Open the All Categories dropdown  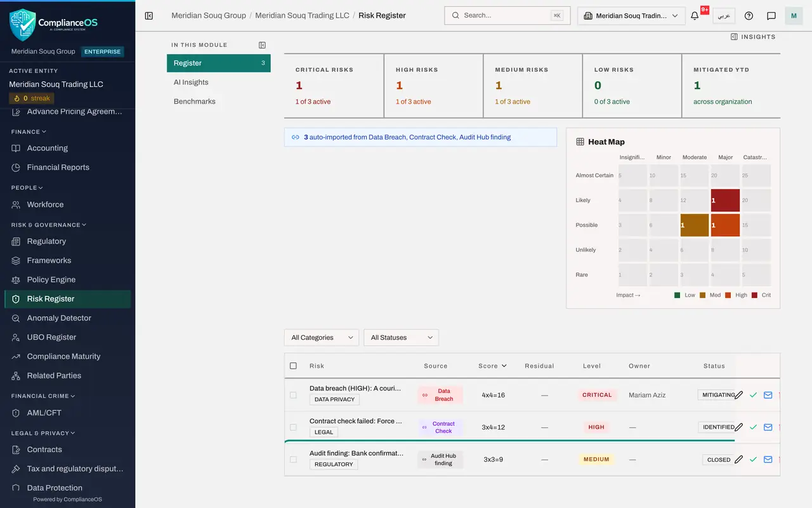tap(322, 338)
